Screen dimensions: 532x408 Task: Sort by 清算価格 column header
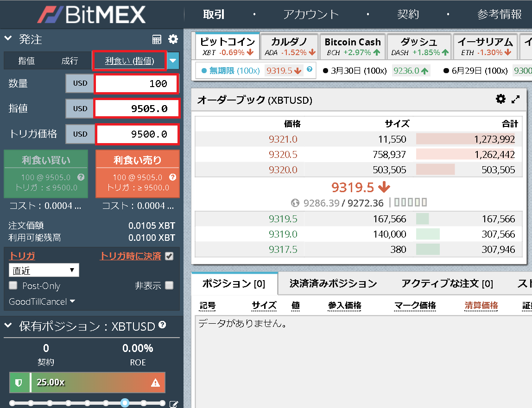[481, 305]
